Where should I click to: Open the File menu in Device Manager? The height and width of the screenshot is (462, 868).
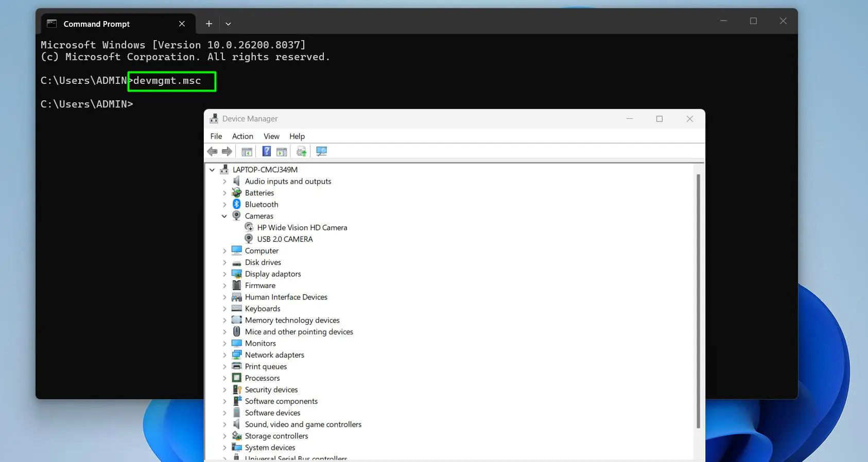click(x=216, y=136)
